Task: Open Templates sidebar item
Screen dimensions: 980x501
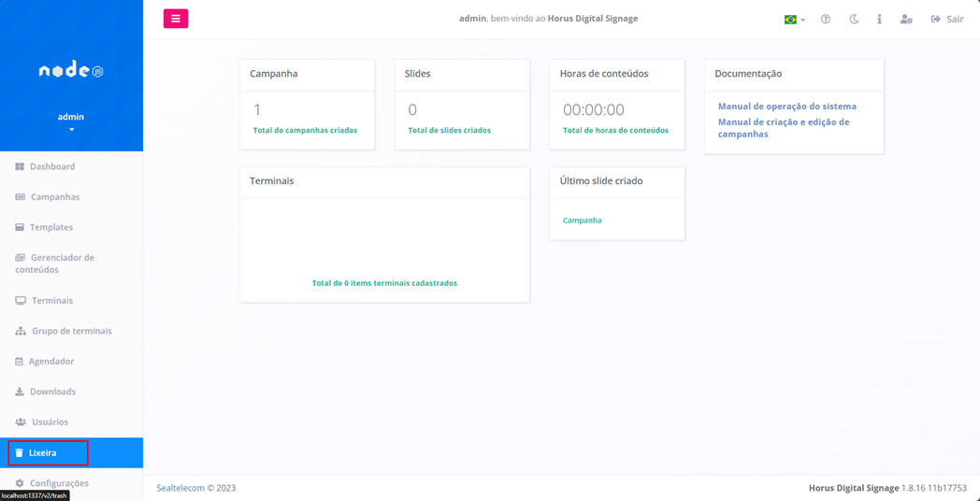Action: (x=50, y=227)
